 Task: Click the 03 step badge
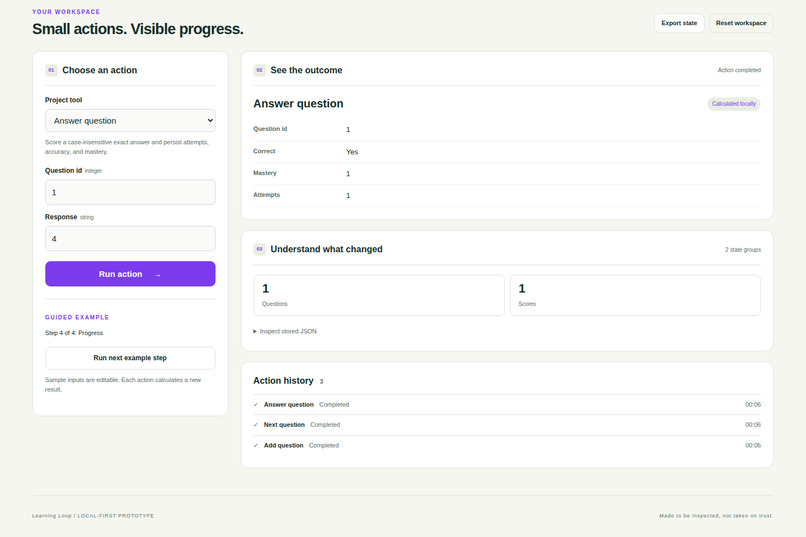pos(259,249)
